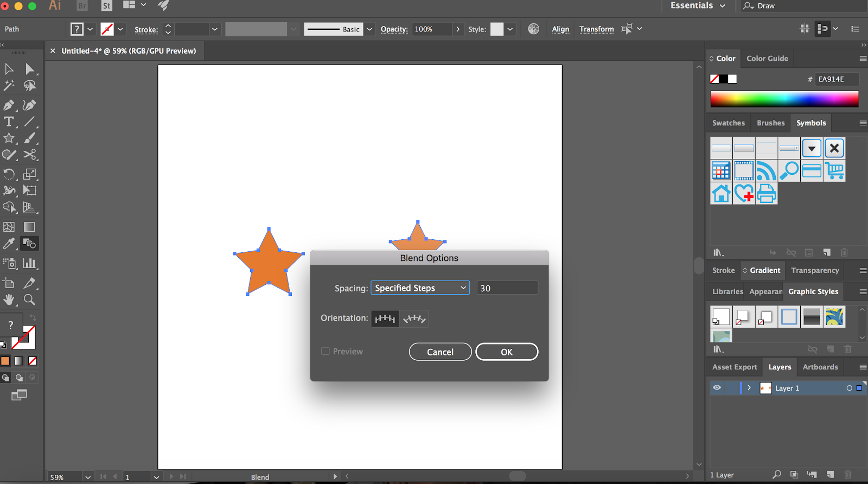Toggle visibility of Layer 1

[x=717, y=388]
